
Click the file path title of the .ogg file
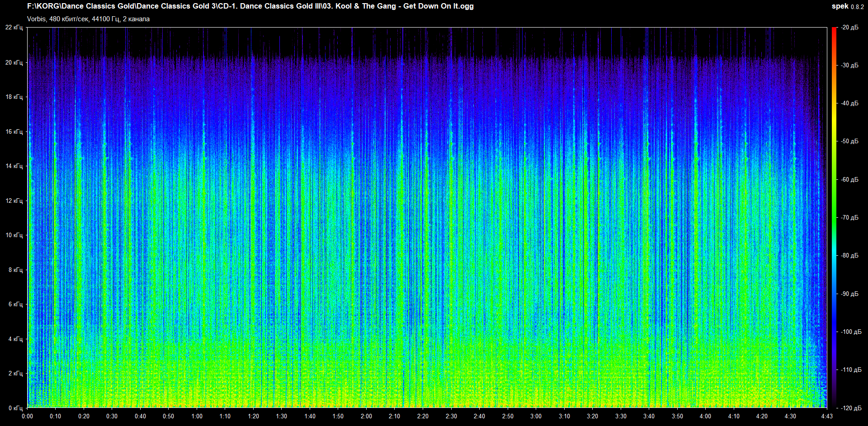[250, 6]
